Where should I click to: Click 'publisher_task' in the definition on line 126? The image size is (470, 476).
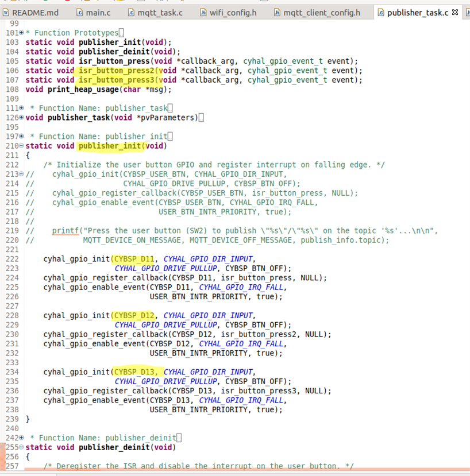tap(79, 118)
